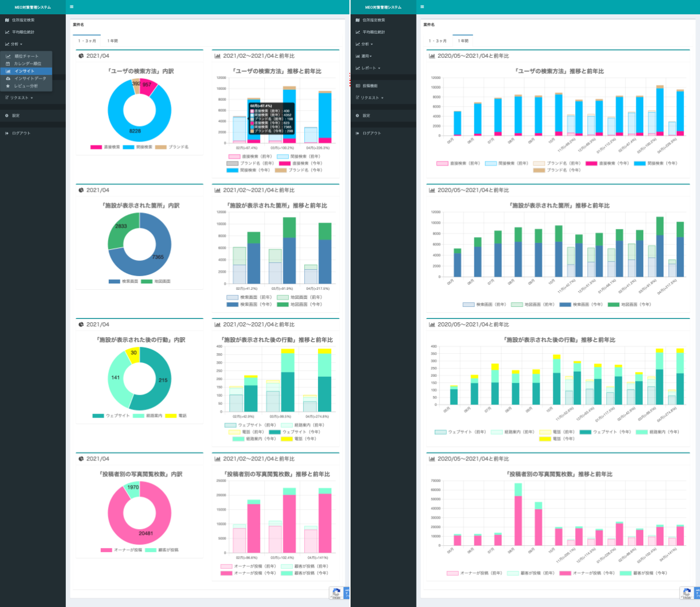Click the MEO対策管理システム title in the right window

383,7
